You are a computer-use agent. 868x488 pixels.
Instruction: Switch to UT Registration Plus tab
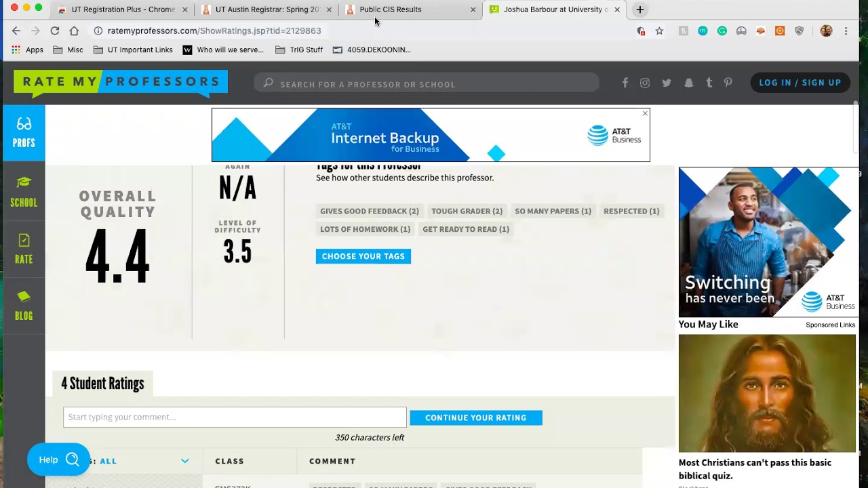point(123,9)
